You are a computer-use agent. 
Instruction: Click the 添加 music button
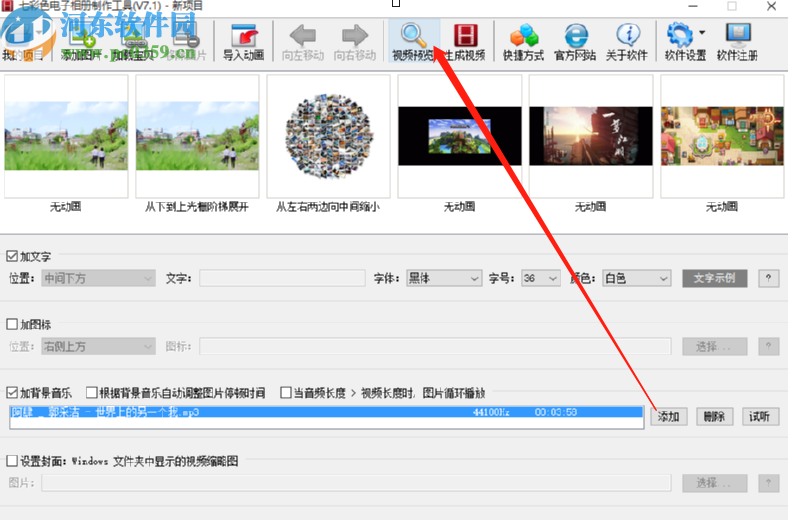pyautogui.click(x=669, y=417)
